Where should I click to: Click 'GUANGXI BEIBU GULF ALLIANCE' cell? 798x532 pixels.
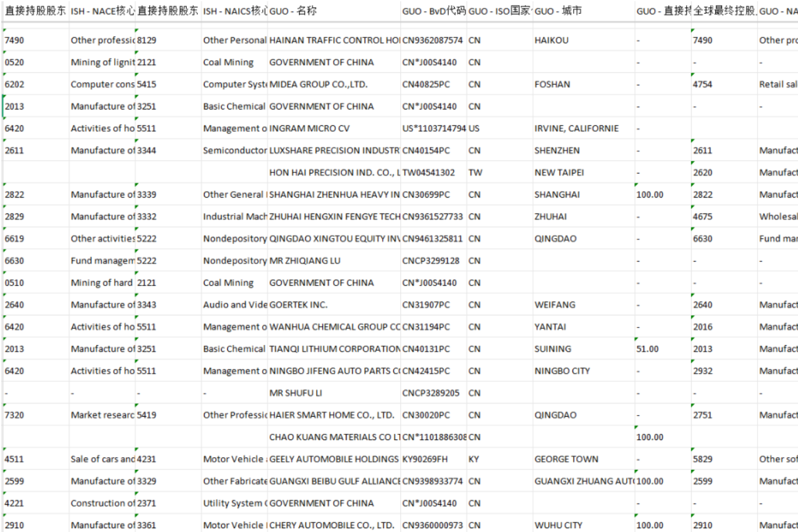coord(334,481)
